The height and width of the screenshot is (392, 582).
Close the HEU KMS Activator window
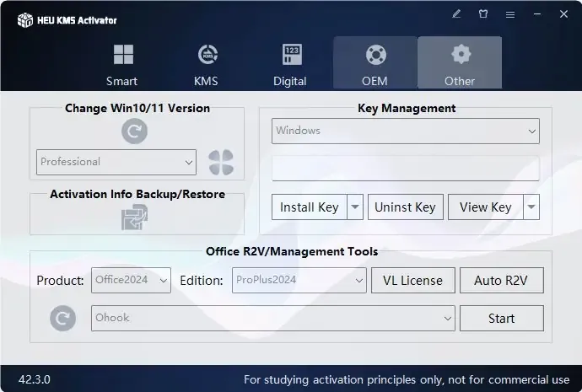(x=563, y=14)
